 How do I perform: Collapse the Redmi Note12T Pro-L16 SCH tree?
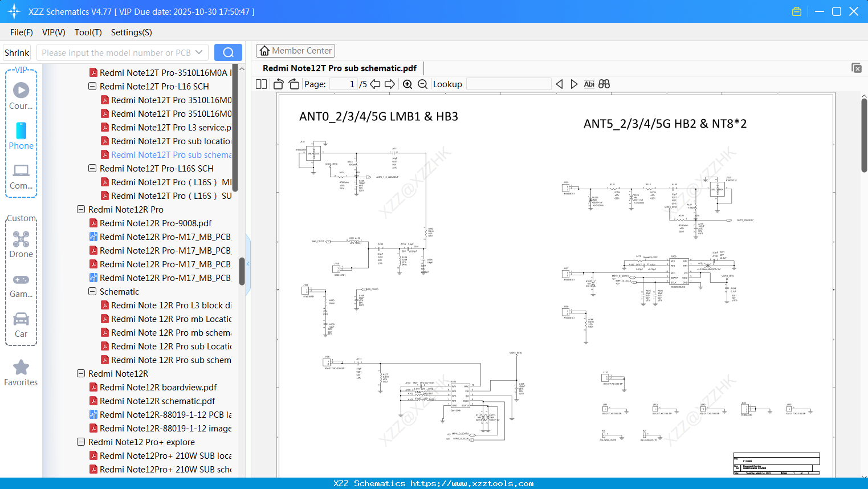coord(92,86)
